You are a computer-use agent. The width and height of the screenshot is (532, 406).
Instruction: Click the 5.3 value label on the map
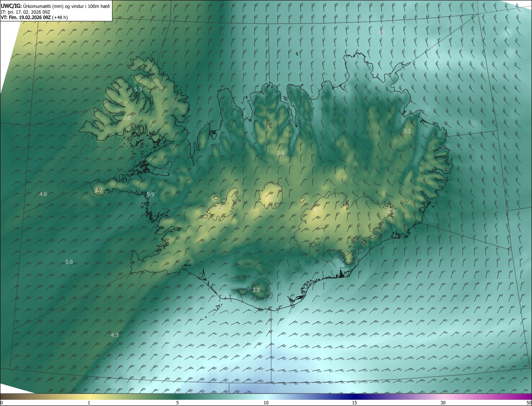[138, 89]
